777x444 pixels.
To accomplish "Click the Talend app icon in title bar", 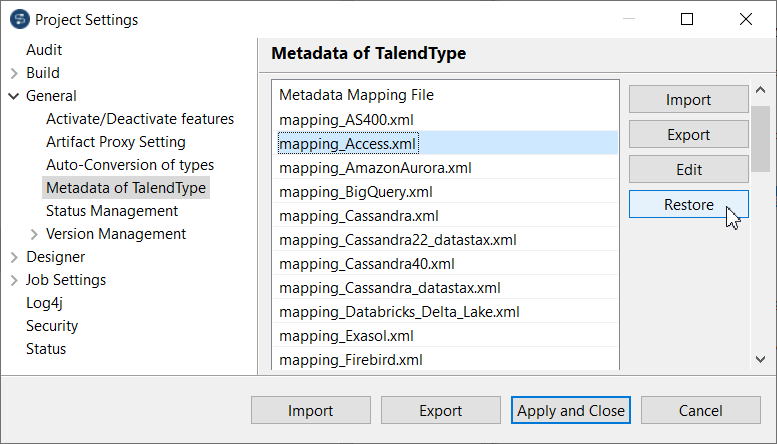I will (18, 19).
